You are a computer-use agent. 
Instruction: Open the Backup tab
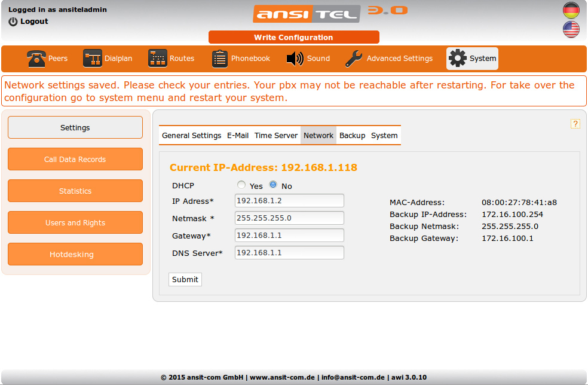352,136
